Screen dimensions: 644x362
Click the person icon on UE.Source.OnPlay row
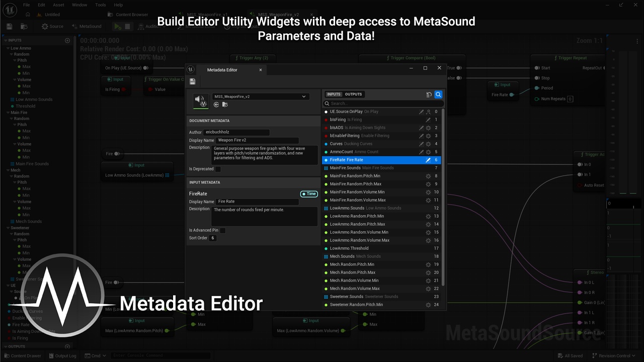[x=428, y=112]
